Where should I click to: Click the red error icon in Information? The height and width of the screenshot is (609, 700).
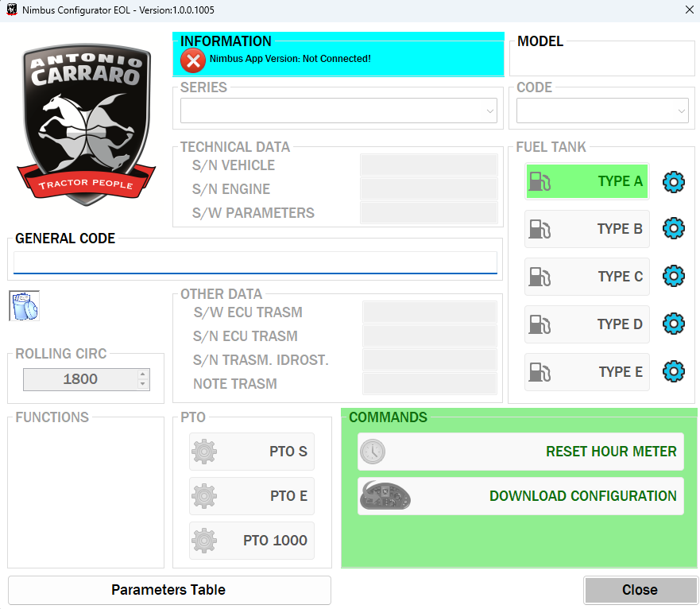[x=193, y=60]
